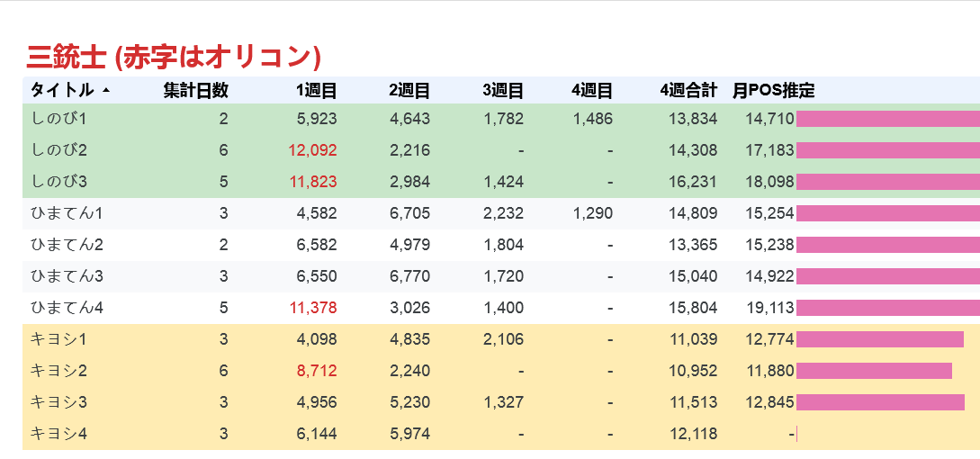Click the pink bar in キヨシ1 row

879,339
